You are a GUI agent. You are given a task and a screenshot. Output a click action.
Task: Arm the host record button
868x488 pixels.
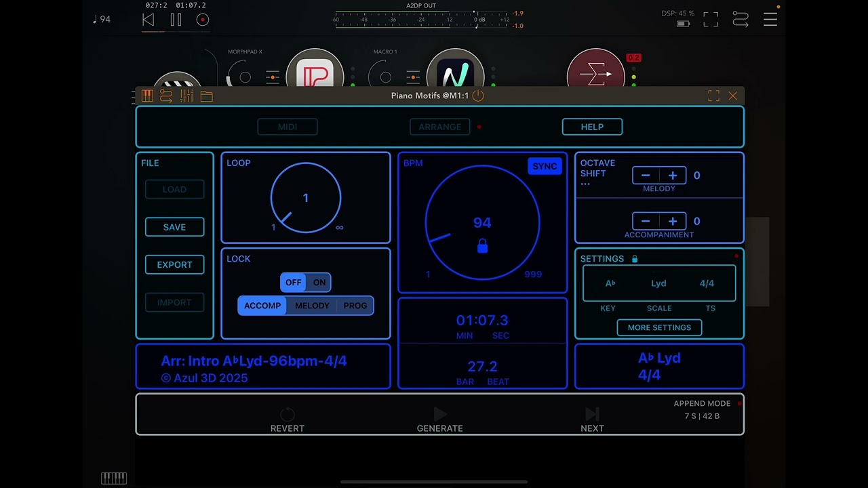202,20
